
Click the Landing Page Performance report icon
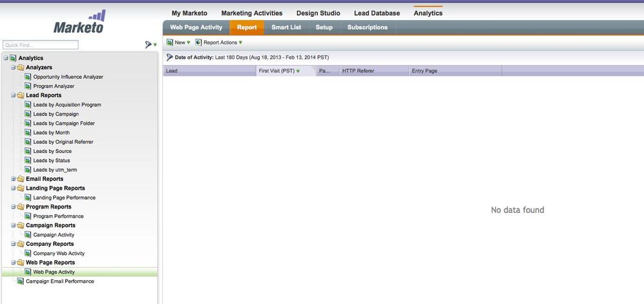tap(28, 198)
